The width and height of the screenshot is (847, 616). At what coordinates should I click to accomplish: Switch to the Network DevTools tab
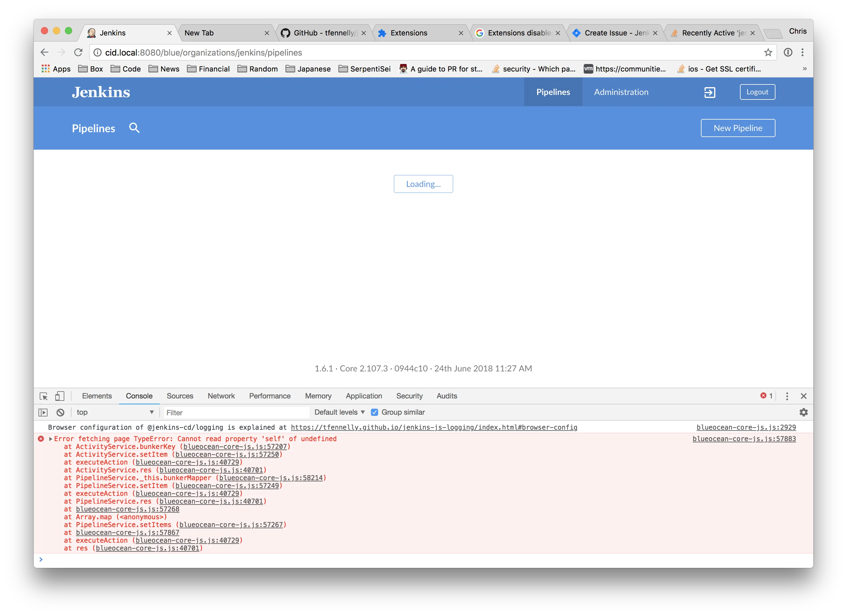tap(221, 396)
